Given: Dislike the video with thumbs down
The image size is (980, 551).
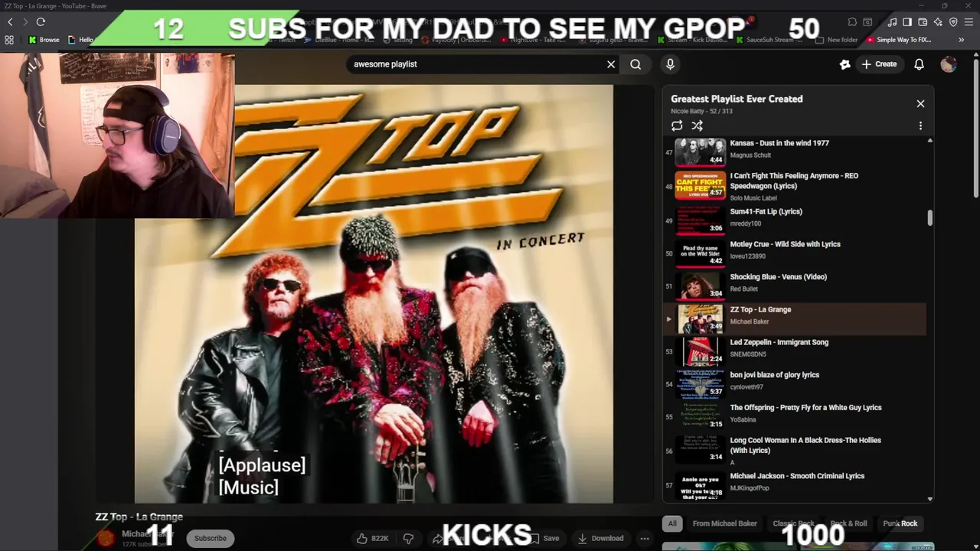Looking at the screenshot, I should (x=408, y=538).
